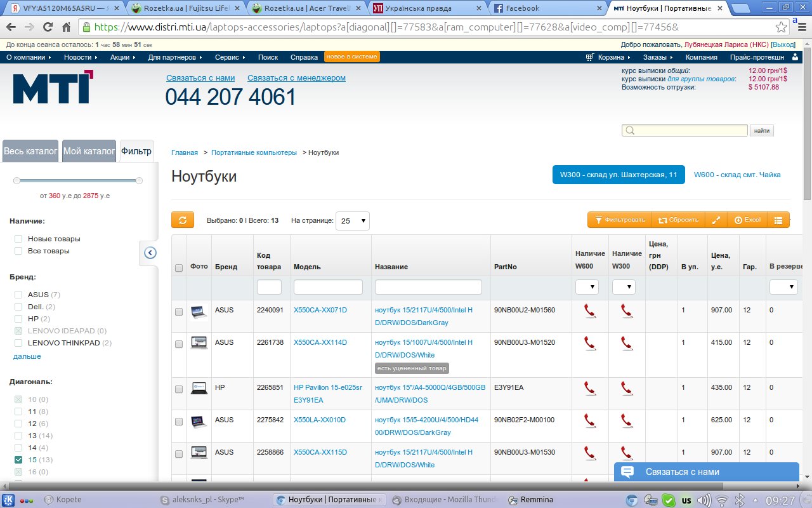Click the W300 phone icon for code 2265851
The image size is (812, 508).
click(627, 388)
